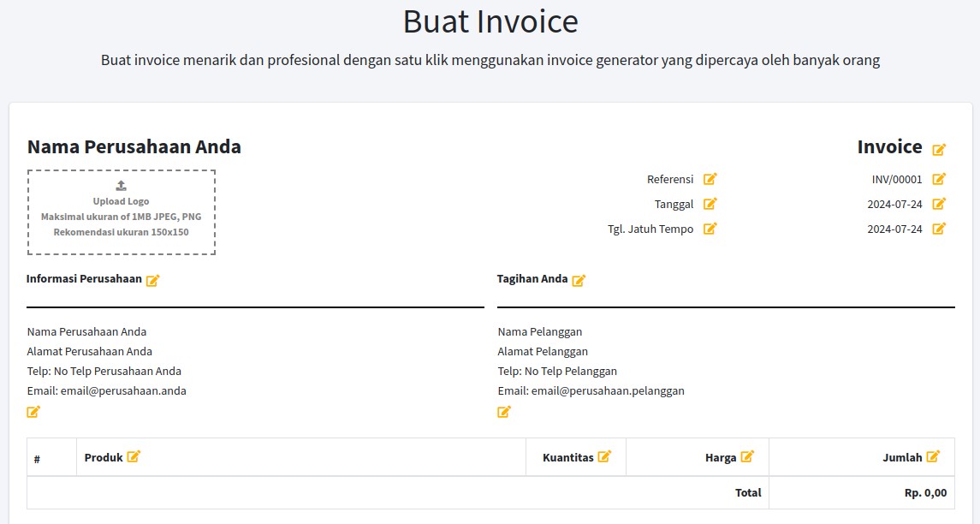
Task: Edit the Referensi label via pencil icon
Action: (710, 179)
